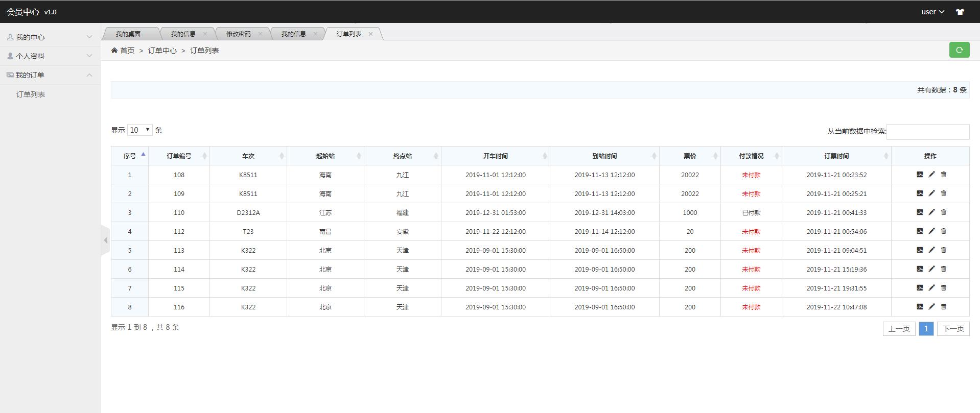View details icon for order 109

coord(920,193)
